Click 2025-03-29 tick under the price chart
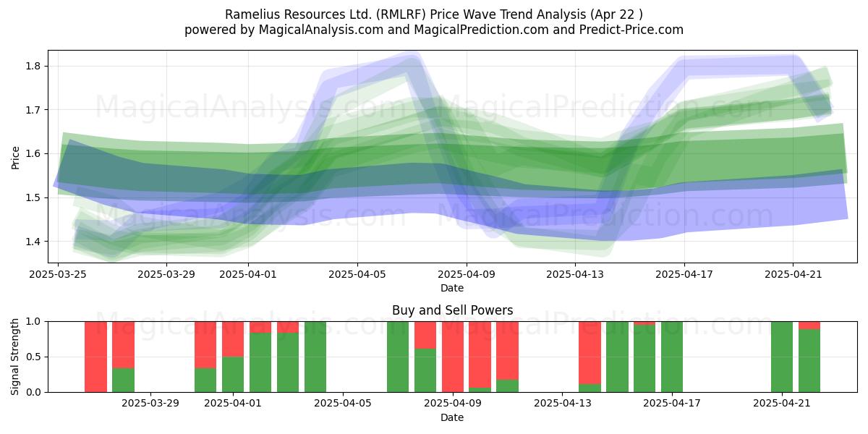Viewport: 868px width, 434px height. coord(167,274)
